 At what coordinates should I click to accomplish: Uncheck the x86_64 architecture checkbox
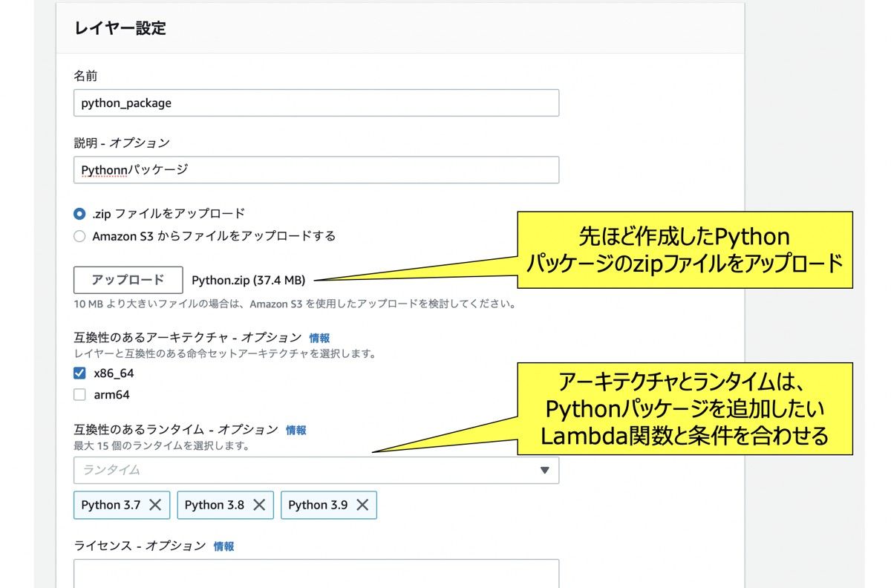point(79,373)
